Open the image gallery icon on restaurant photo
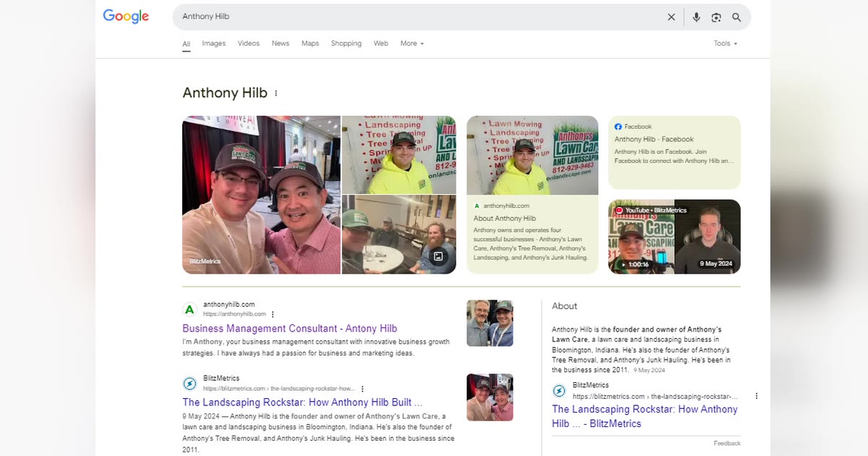The height and width of the screenshot is (456, 868). 438,256
